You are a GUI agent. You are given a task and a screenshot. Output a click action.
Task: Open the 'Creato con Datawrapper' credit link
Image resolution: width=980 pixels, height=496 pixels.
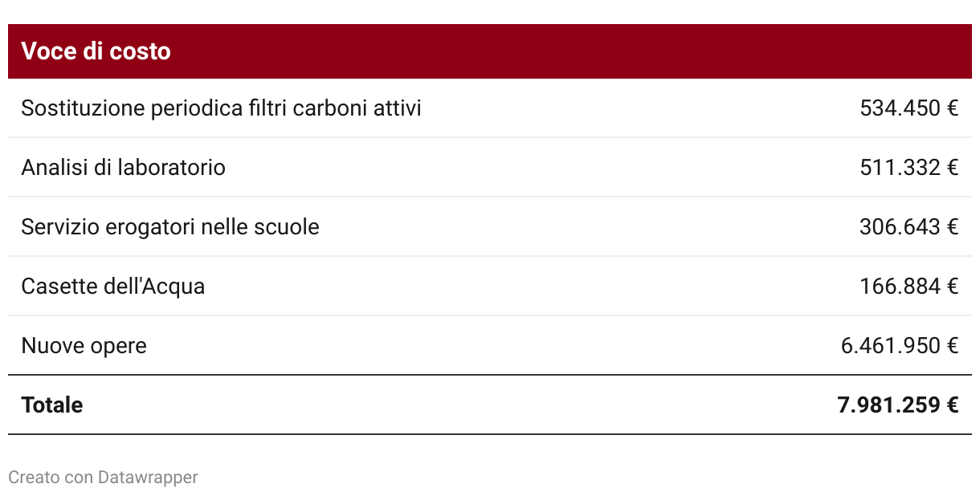(103, 478)
